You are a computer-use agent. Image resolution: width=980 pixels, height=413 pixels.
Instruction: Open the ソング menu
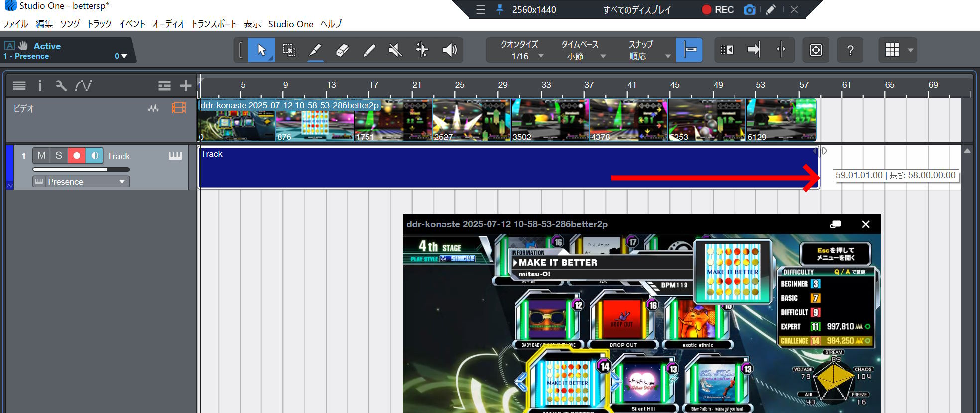(70, 24)
